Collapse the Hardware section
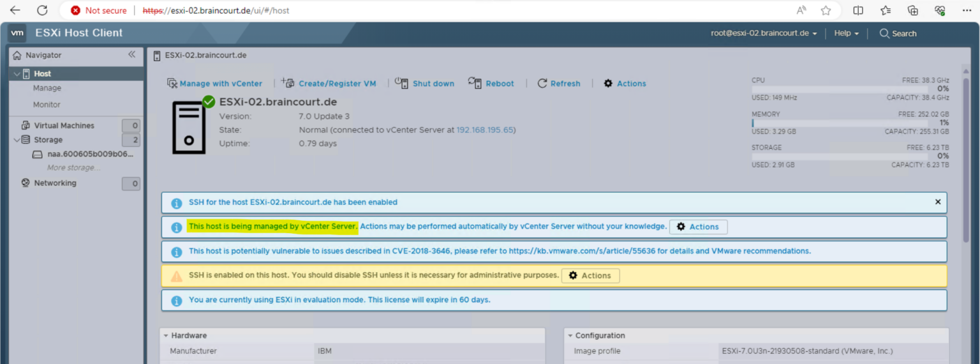This screenshot has height=364, width=980. coord(166,335)
